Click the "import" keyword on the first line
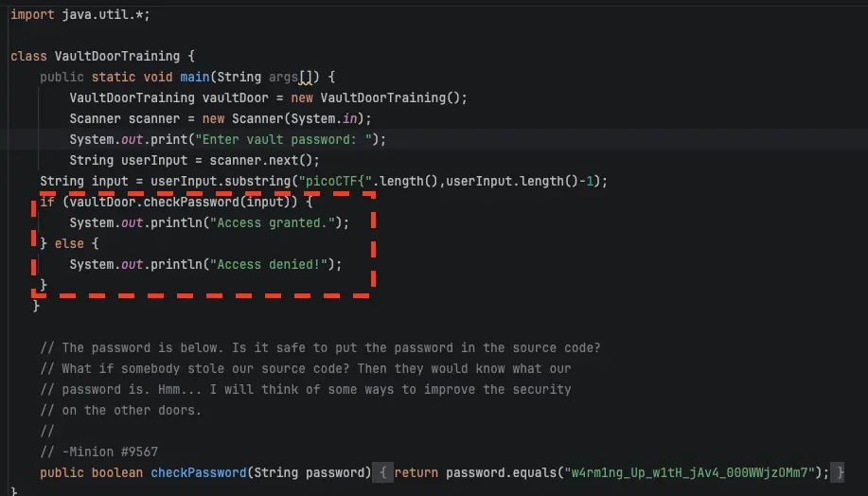This screenshot has height=496, width=868. pos(32,15)
